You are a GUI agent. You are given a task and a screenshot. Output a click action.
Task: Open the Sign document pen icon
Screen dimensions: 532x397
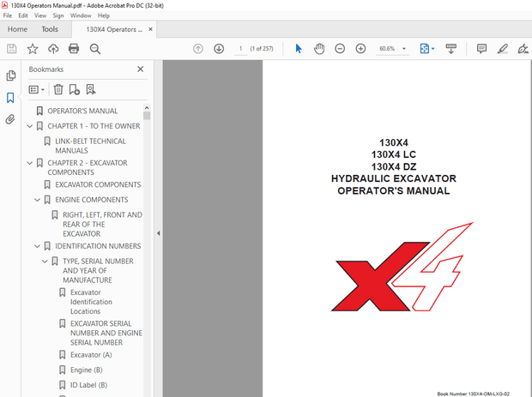point(523,49)
